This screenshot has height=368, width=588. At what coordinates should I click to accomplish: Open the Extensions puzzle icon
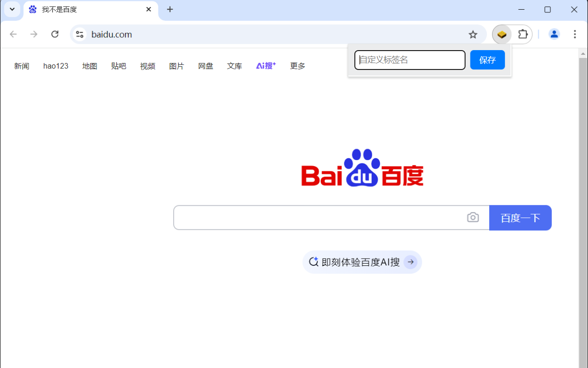523,34
